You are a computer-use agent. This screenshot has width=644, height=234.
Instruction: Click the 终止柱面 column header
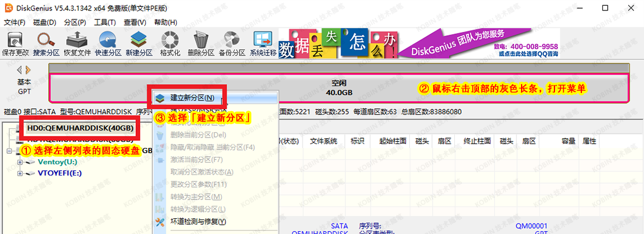(x=477, y=141)
